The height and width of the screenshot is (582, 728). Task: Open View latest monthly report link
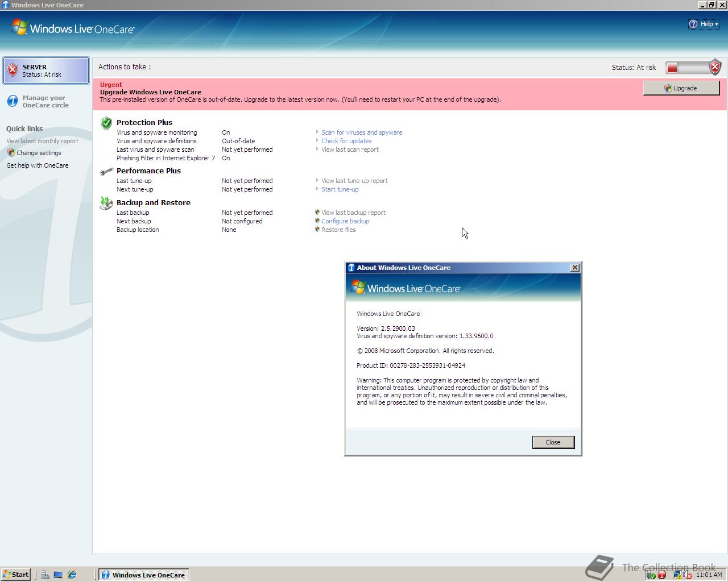(x=42, y=141)
